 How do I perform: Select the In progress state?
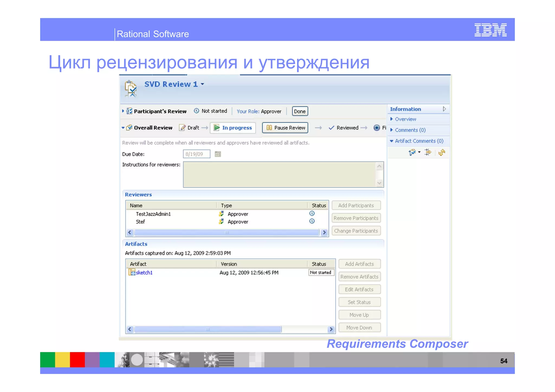[x=233, y=128]
